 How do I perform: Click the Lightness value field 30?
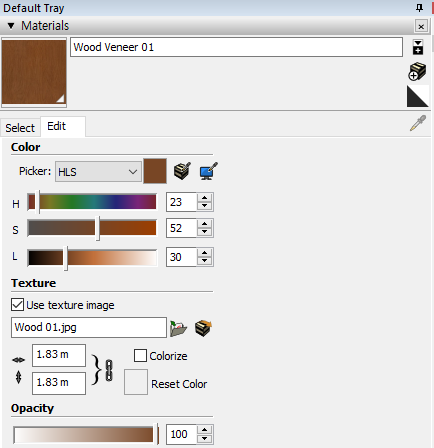[182, 257]
